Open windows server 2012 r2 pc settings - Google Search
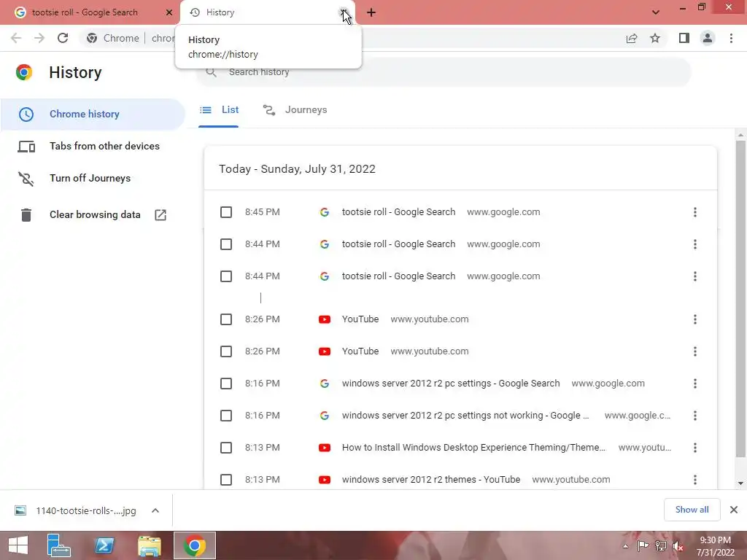Image resolution: width=747 pixels, height=560 pixels. pos(451,384)
